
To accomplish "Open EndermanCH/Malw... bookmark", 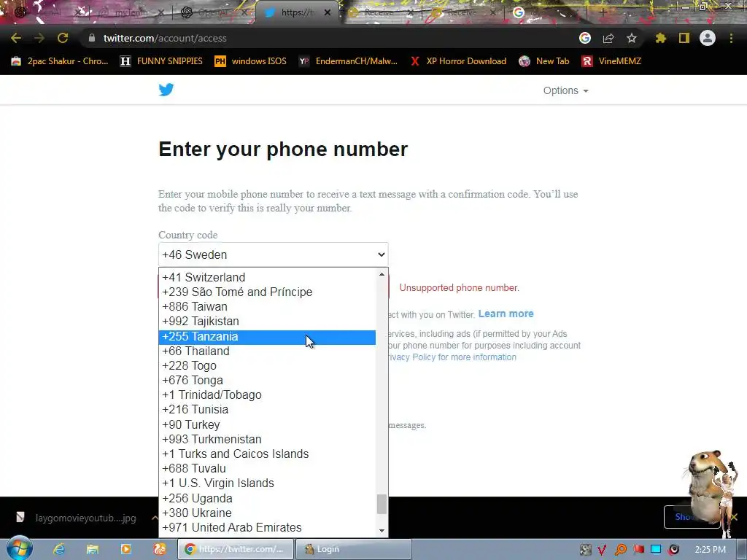I will click(348, 61).
